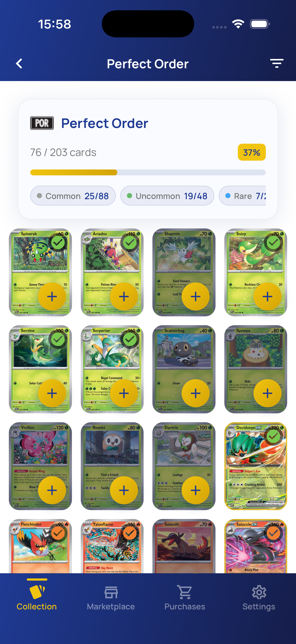The image size is (296, 644).
Task: Add Shaymin card using plus icon
Action: (196, 296)
